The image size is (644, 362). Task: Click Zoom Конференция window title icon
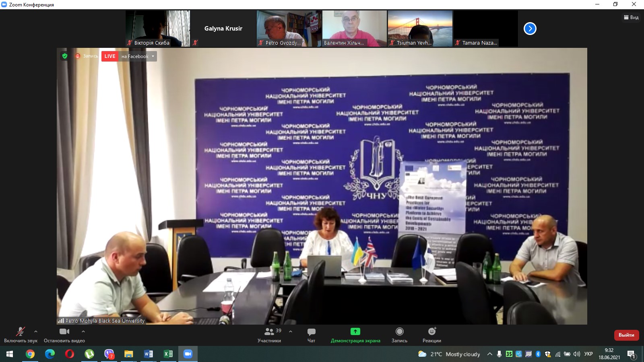tap(4, 4)
